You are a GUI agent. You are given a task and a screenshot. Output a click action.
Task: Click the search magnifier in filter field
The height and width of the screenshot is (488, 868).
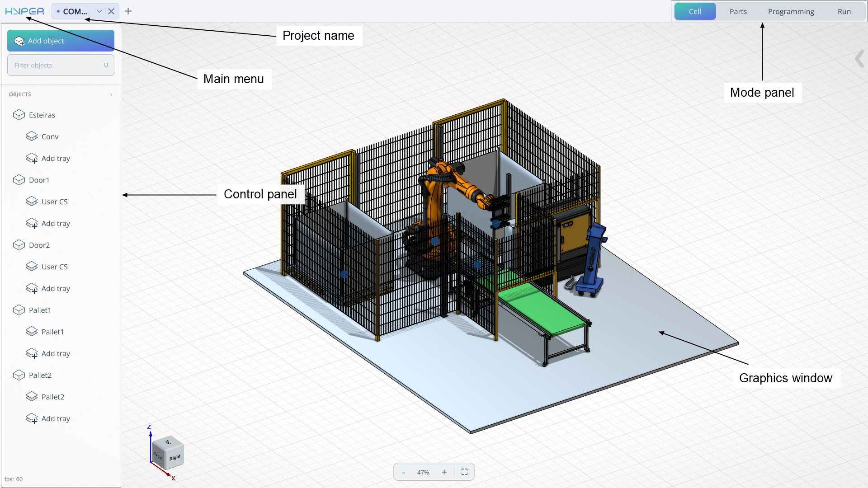point(106,65)
